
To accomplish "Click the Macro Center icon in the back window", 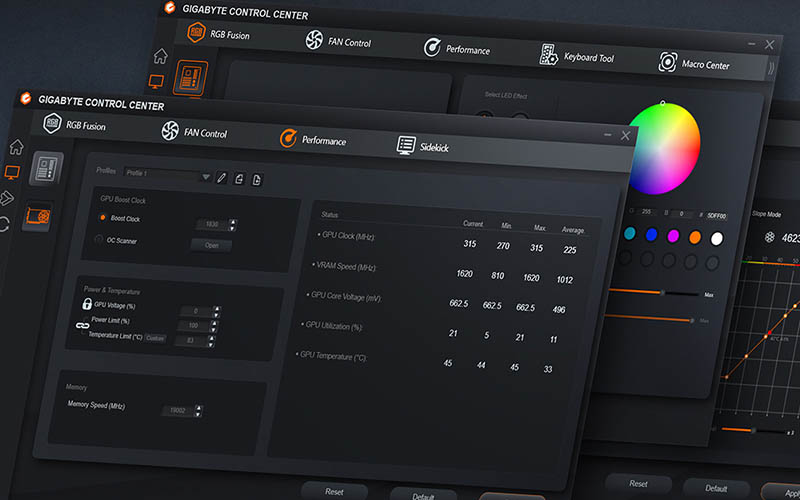I will 667,62.
